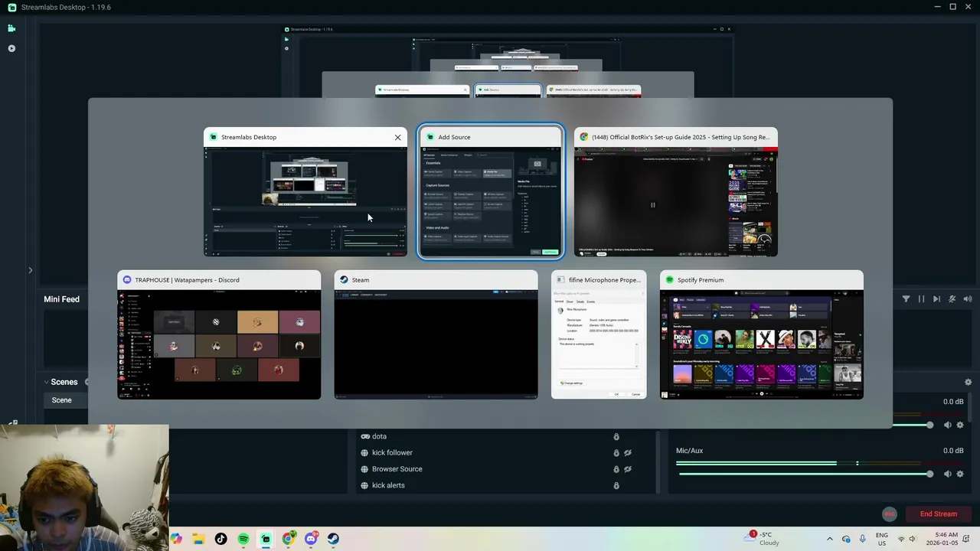Open the event feed filter icon
Screen dimensions: 980x551
[906, 299]
